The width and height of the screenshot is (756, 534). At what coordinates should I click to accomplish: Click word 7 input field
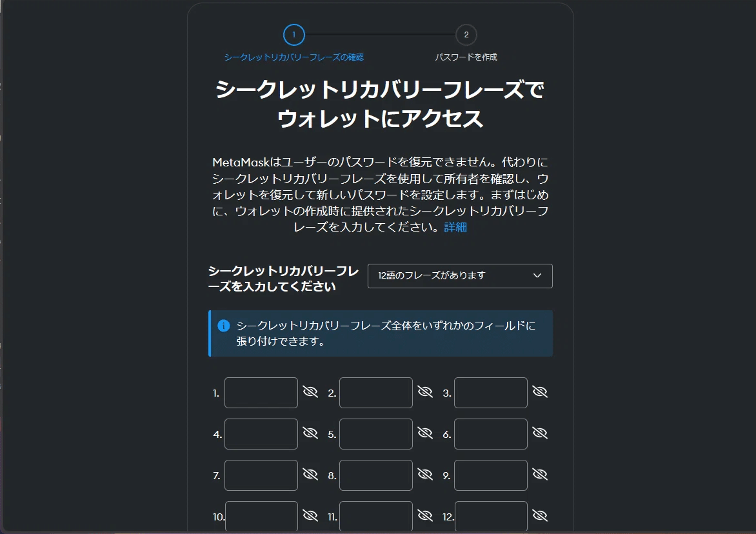[x=261, y=475]
